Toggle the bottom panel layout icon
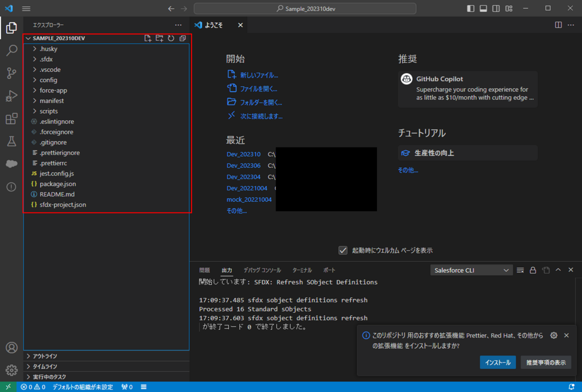 click(483, 9)
